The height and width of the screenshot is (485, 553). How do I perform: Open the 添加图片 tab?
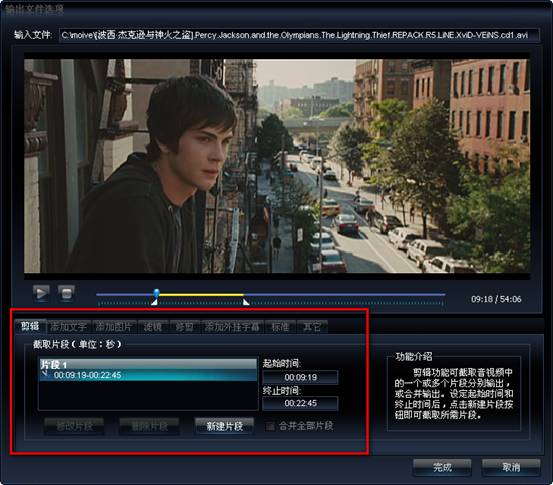pyautogui.click(x=114, y=327)
